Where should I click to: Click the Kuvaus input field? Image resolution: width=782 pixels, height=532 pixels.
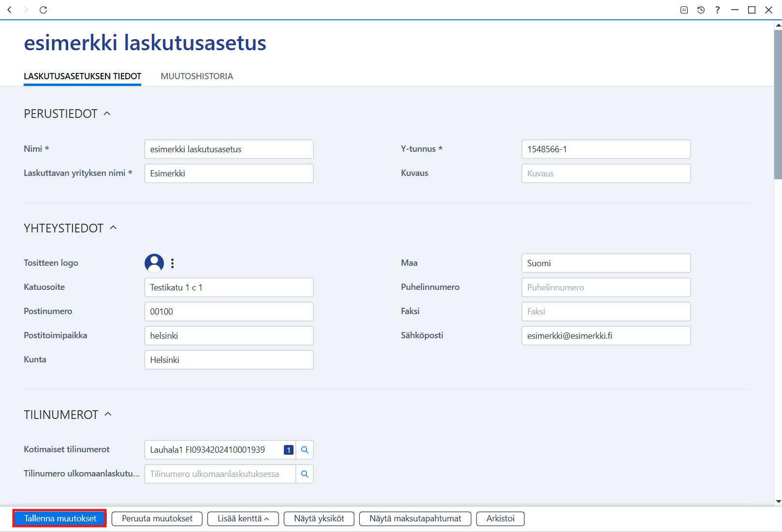606,173
